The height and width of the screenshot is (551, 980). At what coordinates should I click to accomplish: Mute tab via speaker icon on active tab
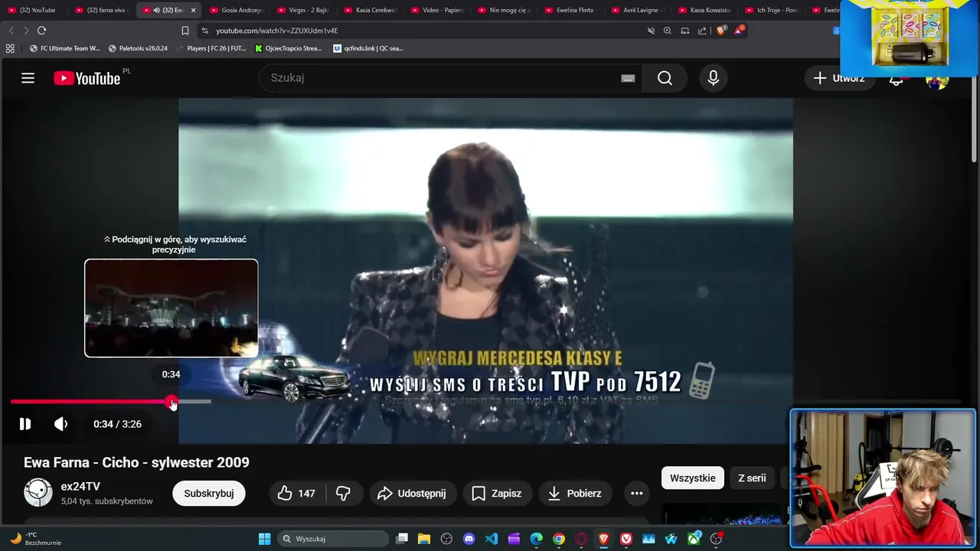pos(156,10)
